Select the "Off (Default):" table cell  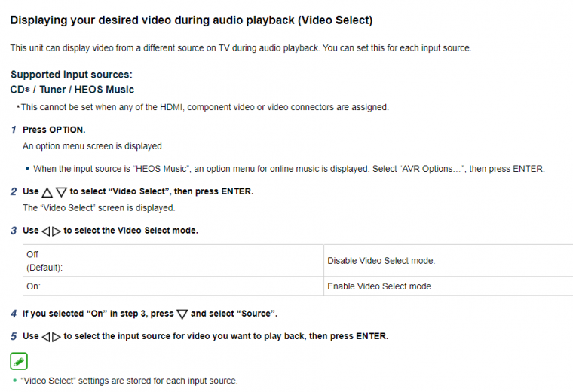tap(174, 260)
